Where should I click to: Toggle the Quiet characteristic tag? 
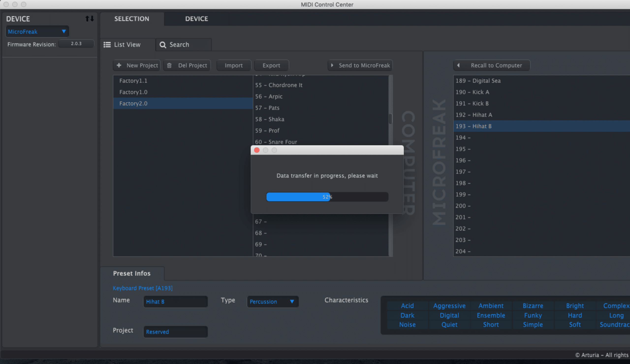tap(449, 325)
